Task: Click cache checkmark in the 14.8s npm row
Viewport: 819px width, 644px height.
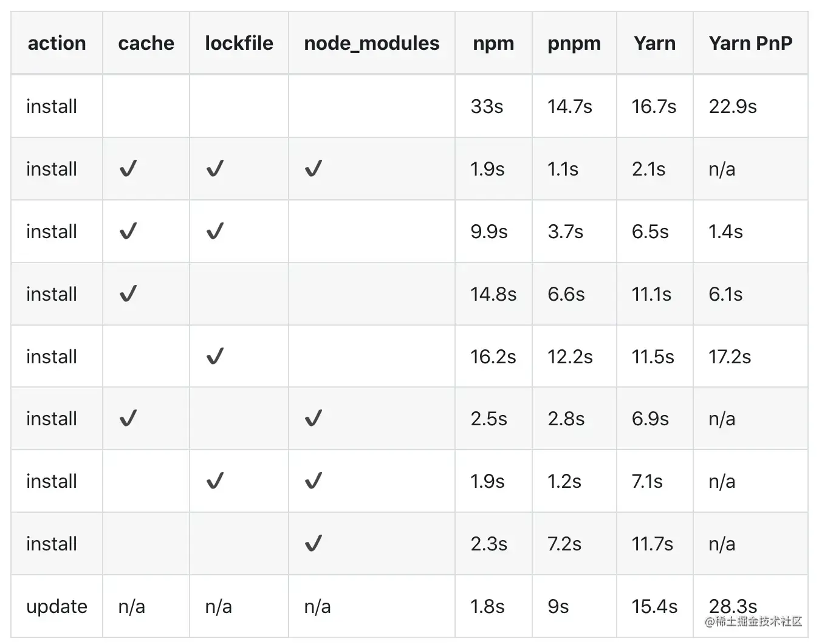Action: [128, 294]
